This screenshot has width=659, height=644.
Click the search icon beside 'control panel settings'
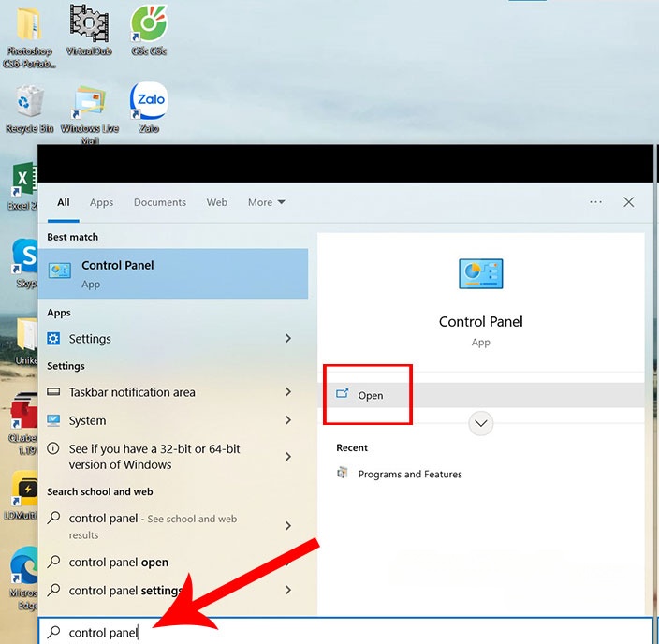point(53,591)
